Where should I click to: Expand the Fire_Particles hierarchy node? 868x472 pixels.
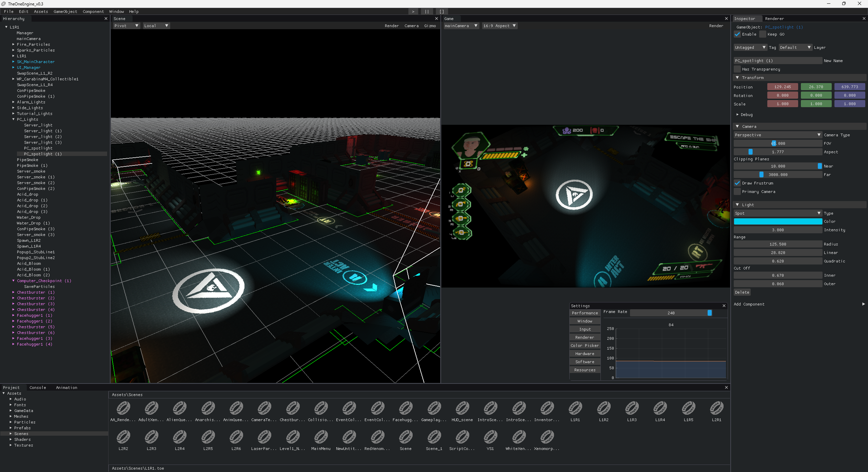14,44
